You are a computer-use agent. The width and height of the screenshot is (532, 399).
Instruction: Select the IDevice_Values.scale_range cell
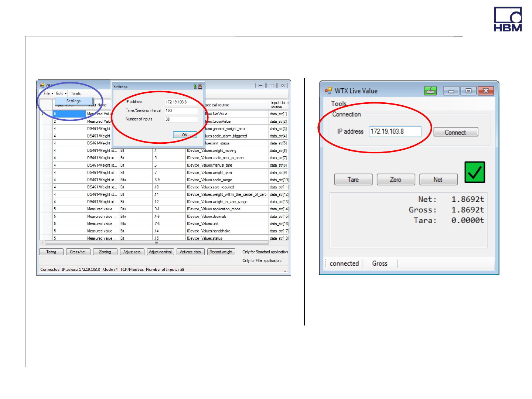click(x=227, y=180)
